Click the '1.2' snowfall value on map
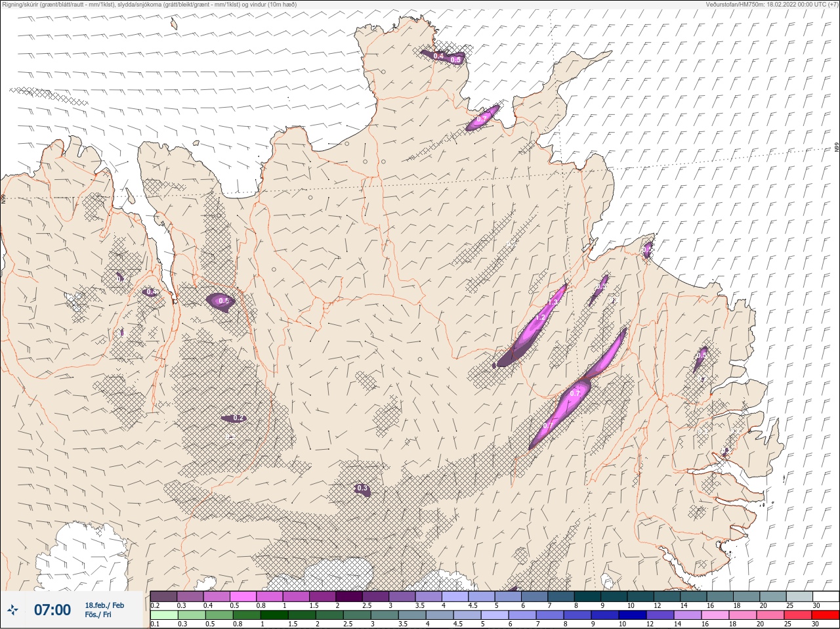 click(x=541, y=317)
